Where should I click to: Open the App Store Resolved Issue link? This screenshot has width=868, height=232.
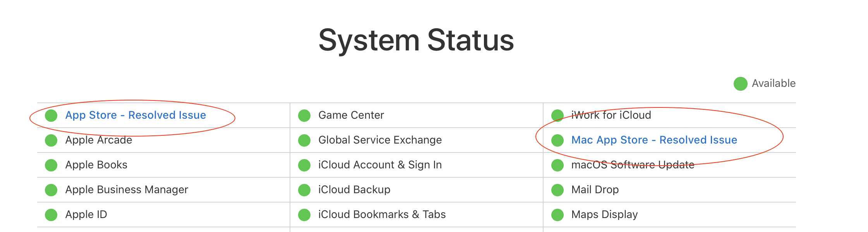[x=135, y=115]
